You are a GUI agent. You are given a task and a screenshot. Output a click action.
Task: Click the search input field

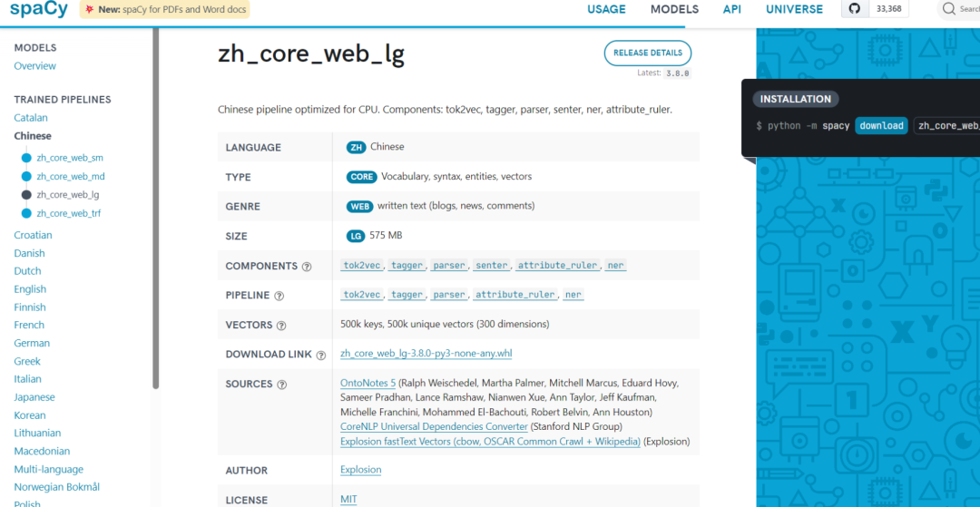pyautogui.click(x=959, y=9)
